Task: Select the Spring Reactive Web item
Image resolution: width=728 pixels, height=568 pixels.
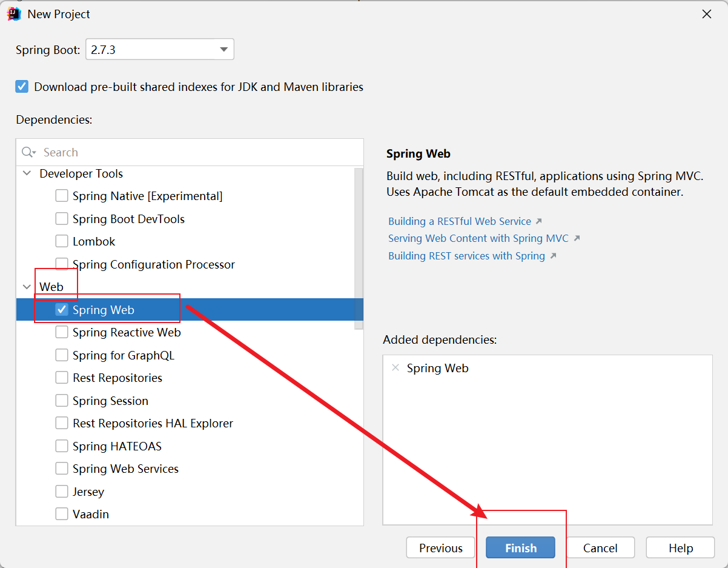Action: coord(126,332)
